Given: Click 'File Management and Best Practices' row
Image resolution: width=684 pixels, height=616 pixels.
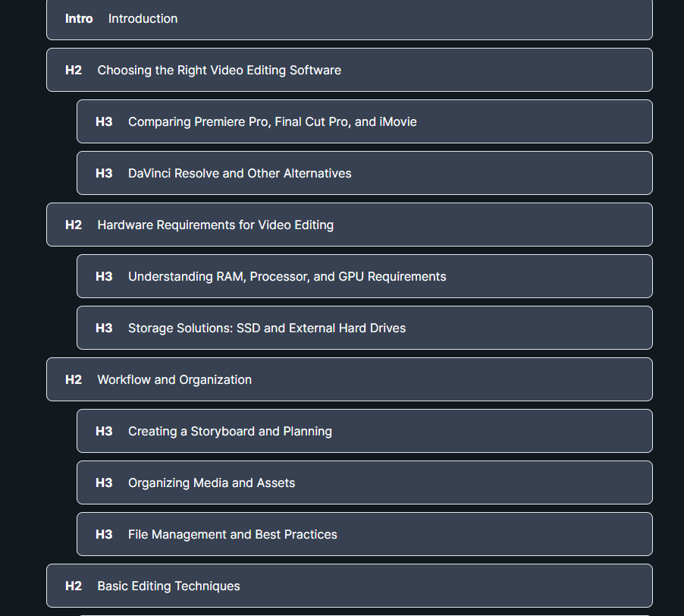Looking at the screenshot, I should point(365,534).
